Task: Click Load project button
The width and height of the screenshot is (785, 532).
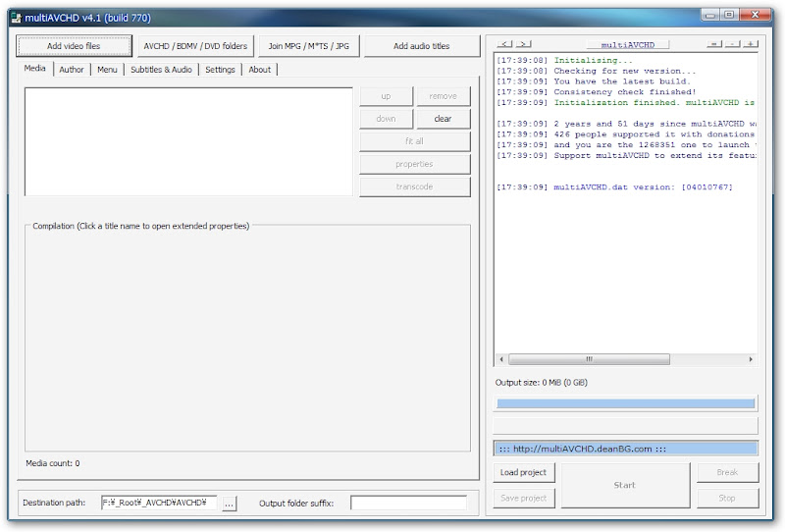Action: (524, 472)
